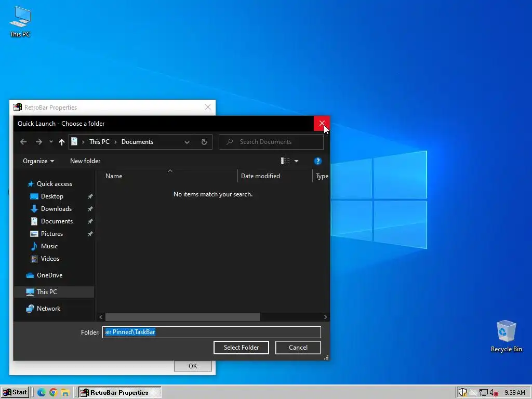The width and height of the screenshot is (532, 399).
Task: Open the blue Help button
Action: [317, 161]
